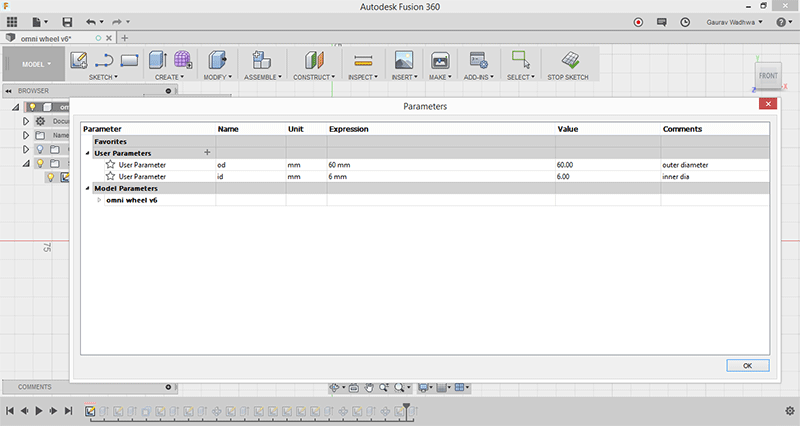
Task: Open the INSPECT menu
Action: (363, 77)
